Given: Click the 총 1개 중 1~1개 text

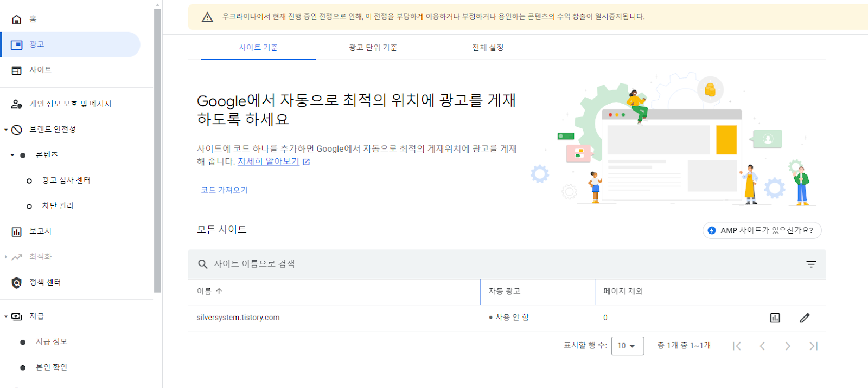Looking at the screenshot, I should point(684,346).
